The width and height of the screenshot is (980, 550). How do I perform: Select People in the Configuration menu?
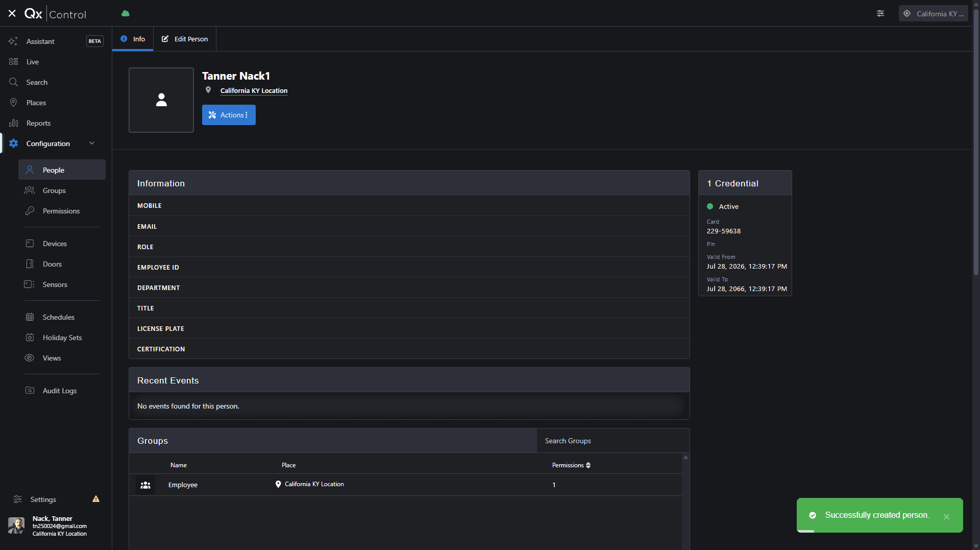(x=62, y=170)
